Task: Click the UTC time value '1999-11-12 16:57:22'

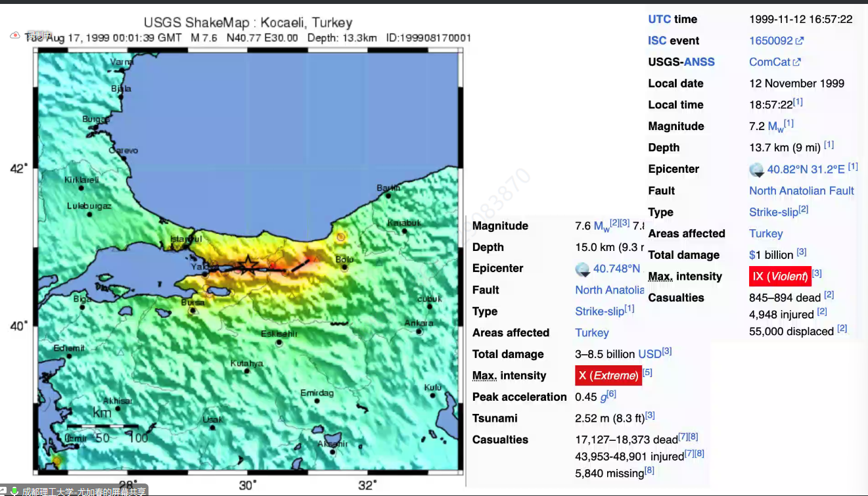Action: [801, 19]
